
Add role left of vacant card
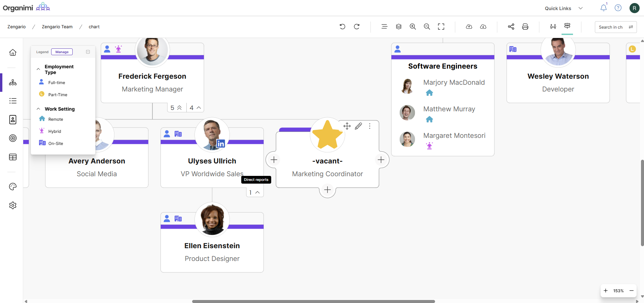coord(274,159)
